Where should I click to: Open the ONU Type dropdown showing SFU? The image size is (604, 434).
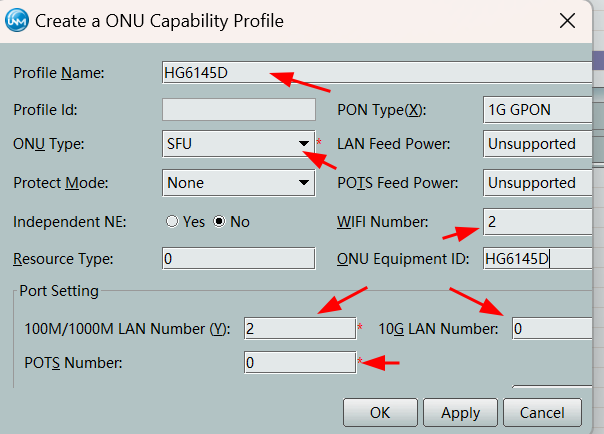[239, 144]
